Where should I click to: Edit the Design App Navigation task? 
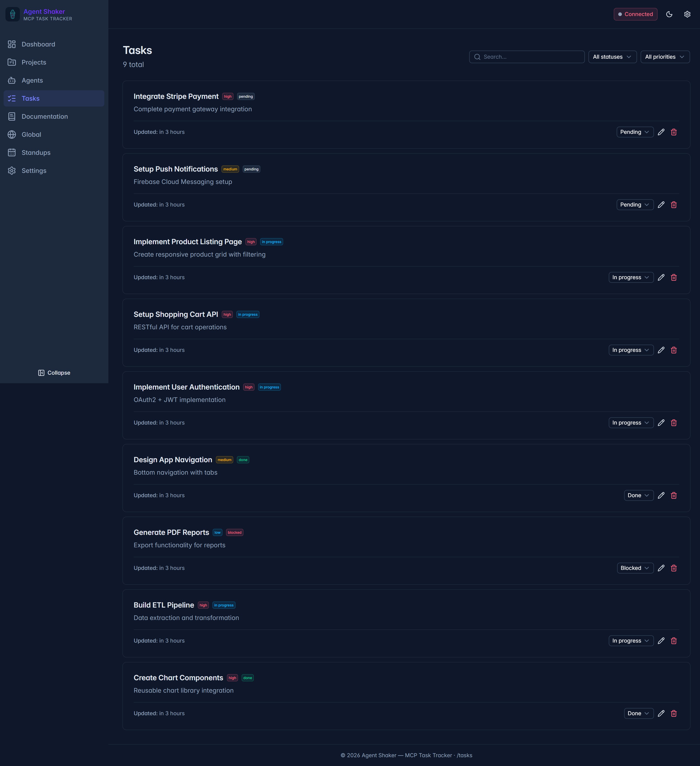pos(661,495)
